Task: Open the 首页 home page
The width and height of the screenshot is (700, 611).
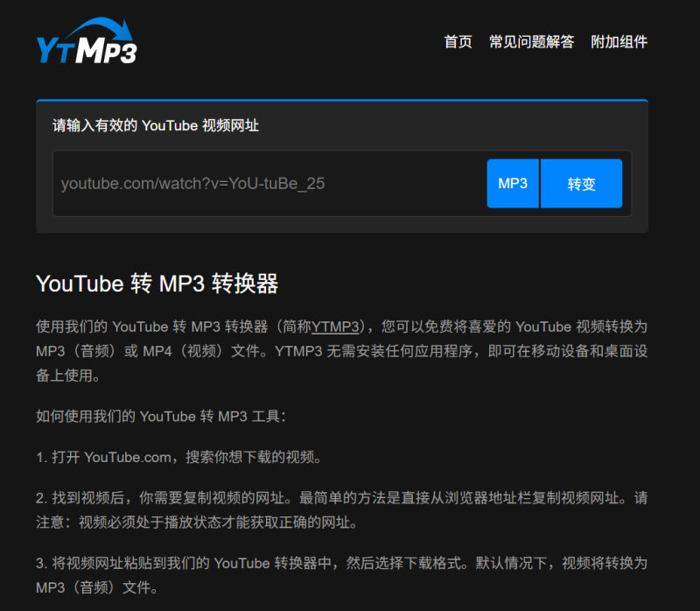Action: tap(458, 42)
